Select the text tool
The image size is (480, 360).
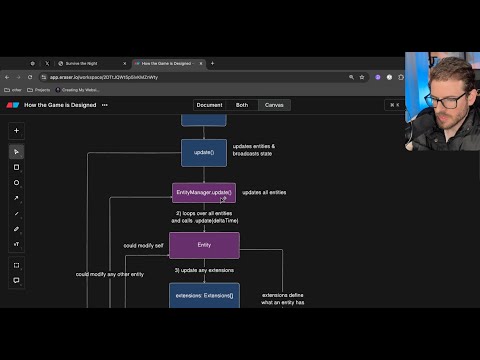pyautogui.click(x=16, y=244)
